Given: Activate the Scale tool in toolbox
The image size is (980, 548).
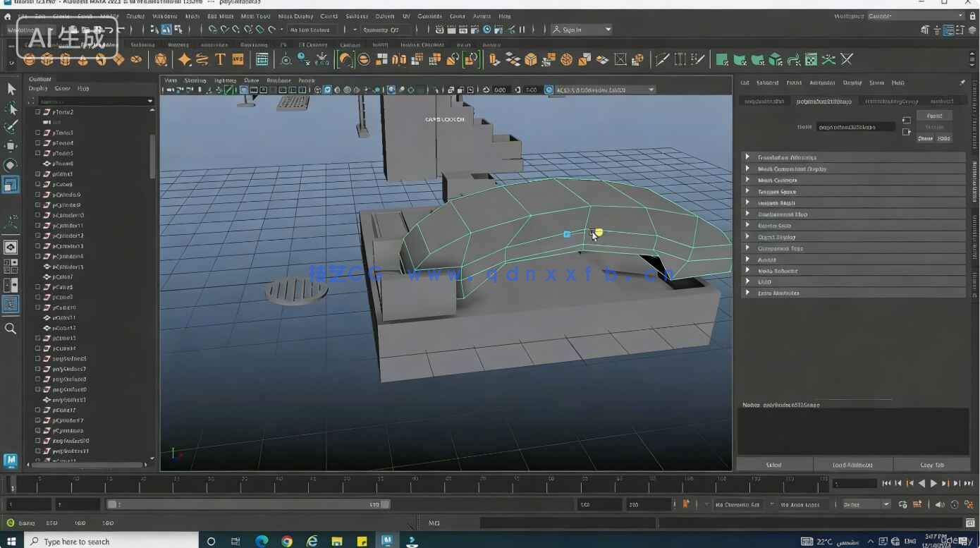Looking at the screenshot, I should (x=11, y=185).
